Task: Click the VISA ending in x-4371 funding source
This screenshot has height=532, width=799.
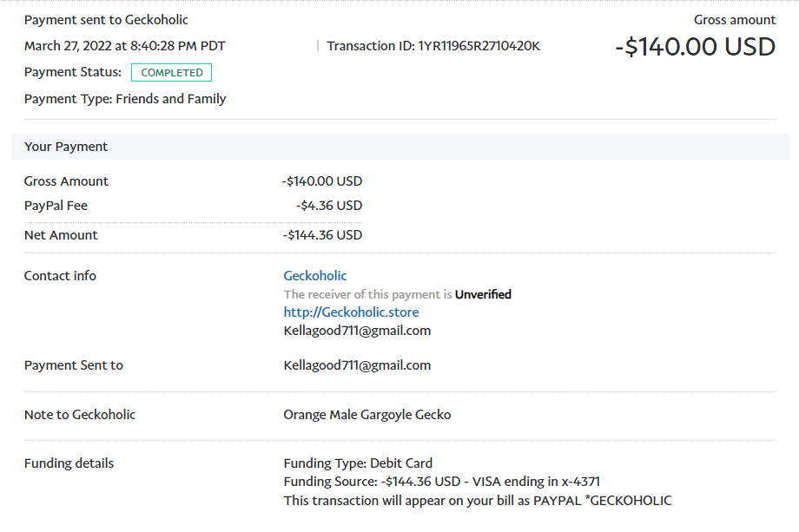Action: (536, 482)
